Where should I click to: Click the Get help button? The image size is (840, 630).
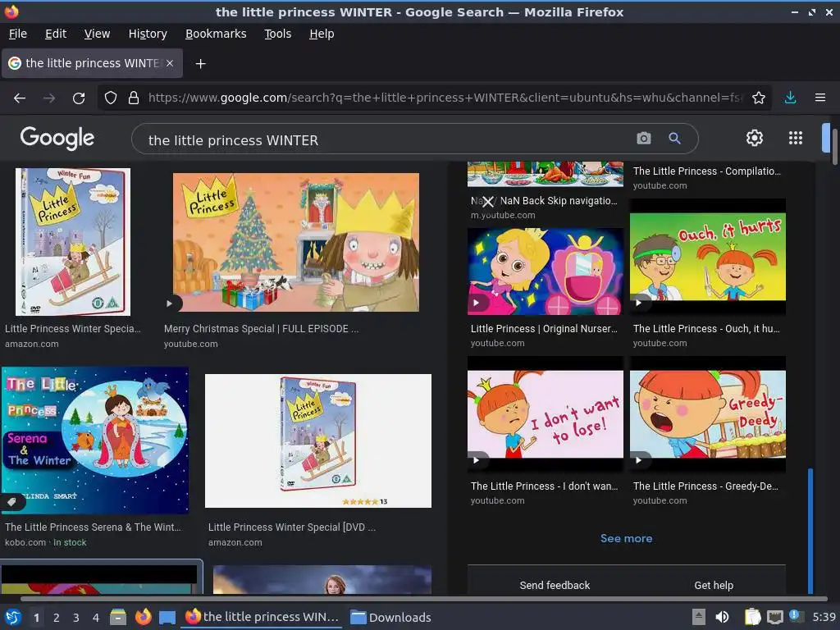tap(714, 585)
